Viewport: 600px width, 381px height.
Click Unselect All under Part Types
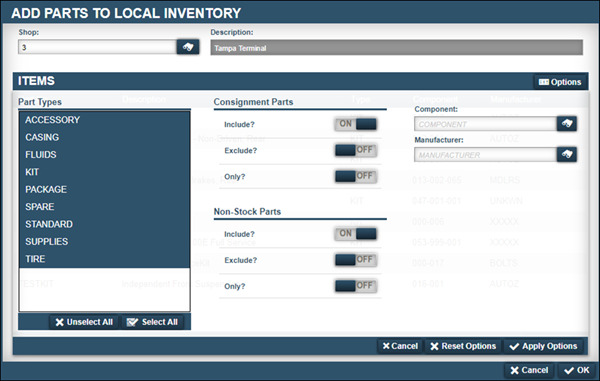(84, 322)
